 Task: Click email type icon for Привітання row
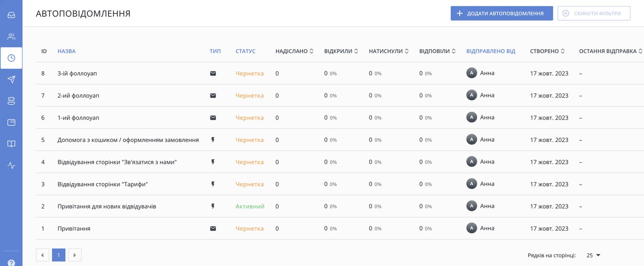(213, 229)
